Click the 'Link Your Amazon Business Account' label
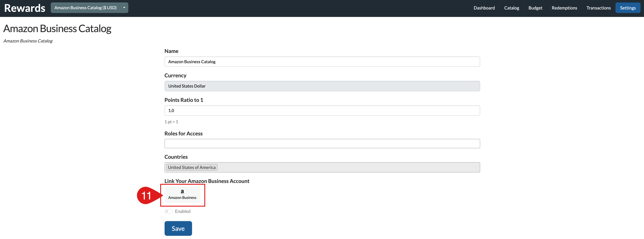 pyautogui.click(x=207, y=181)
